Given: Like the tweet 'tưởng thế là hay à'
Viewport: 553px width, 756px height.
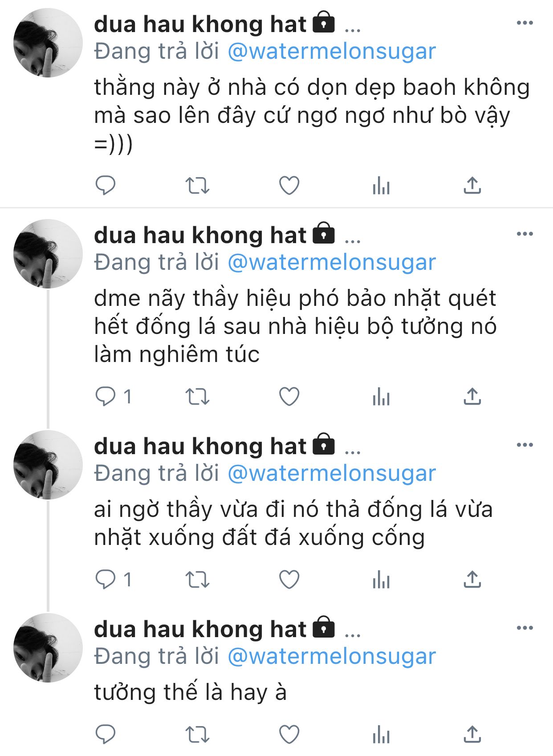Looking at the screenshot, I should coord(289,735).
